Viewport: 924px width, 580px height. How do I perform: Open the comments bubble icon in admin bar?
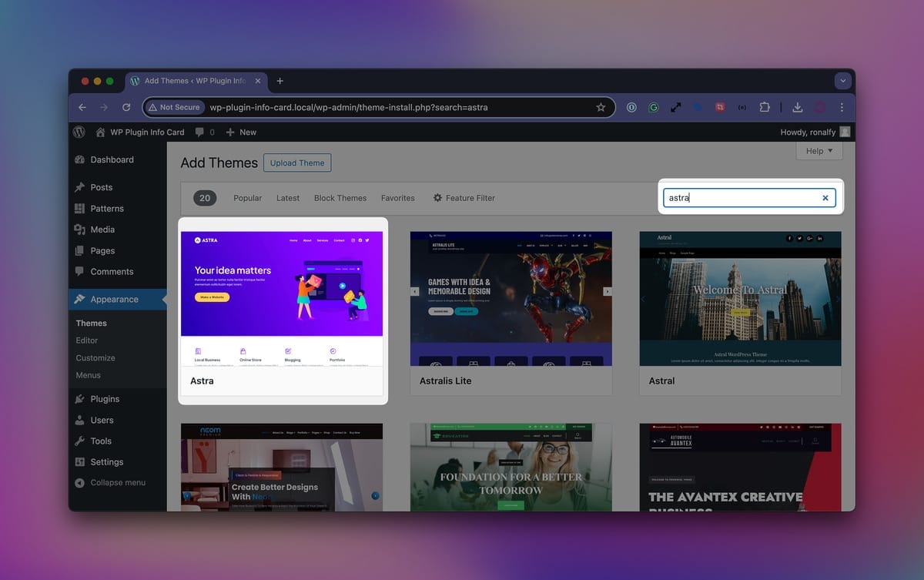click(200, 132)
